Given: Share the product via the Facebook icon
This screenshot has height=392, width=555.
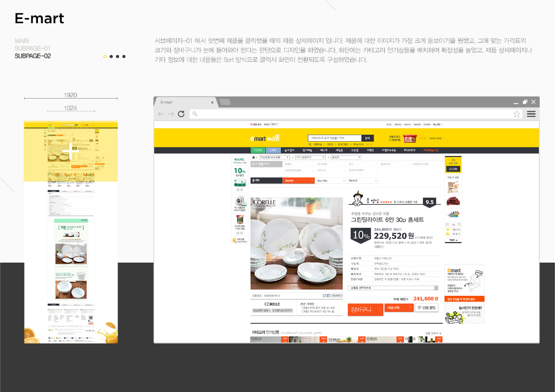Looking at the screenshot, I should coord(328,295).
